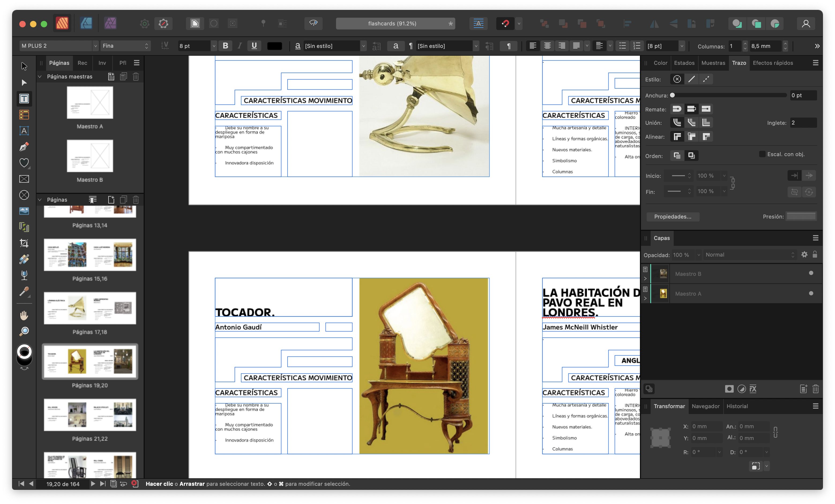Toggle visibility of Maestro A layer
Viewport: 835px width, 504px height.
point(811,293)
